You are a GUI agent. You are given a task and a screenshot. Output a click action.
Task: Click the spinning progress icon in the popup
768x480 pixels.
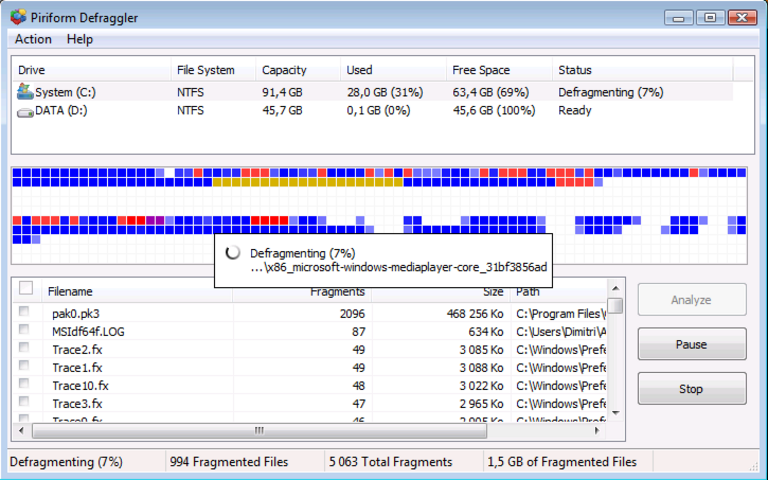(x=233, y=253)
